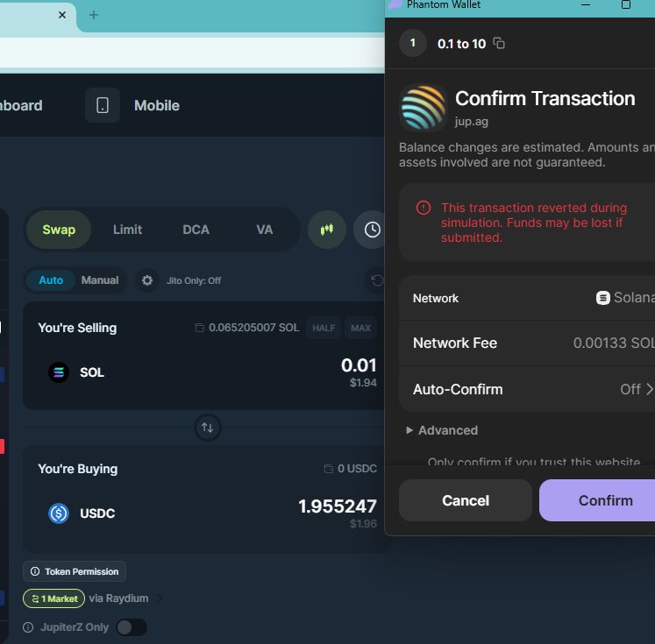655x644 pixels.
Task: Click the HALF amount button
Action: point(324,328)
